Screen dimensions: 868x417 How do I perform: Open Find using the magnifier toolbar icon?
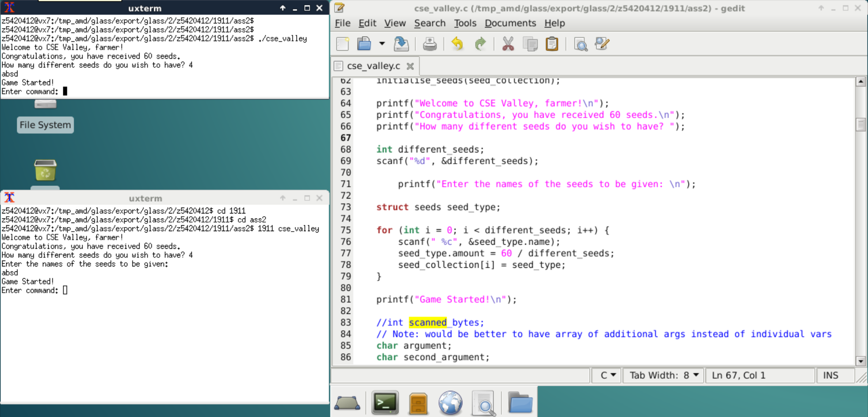580,44
